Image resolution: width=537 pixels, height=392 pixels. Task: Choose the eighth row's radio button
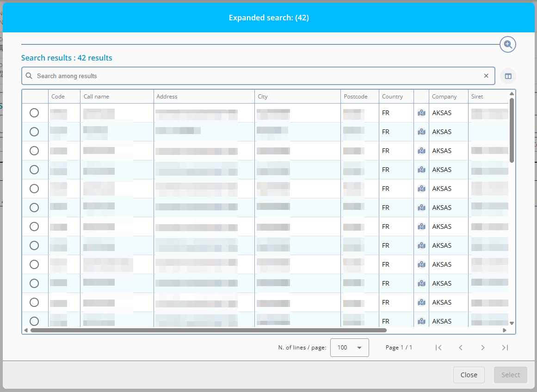tap(34, 245)
